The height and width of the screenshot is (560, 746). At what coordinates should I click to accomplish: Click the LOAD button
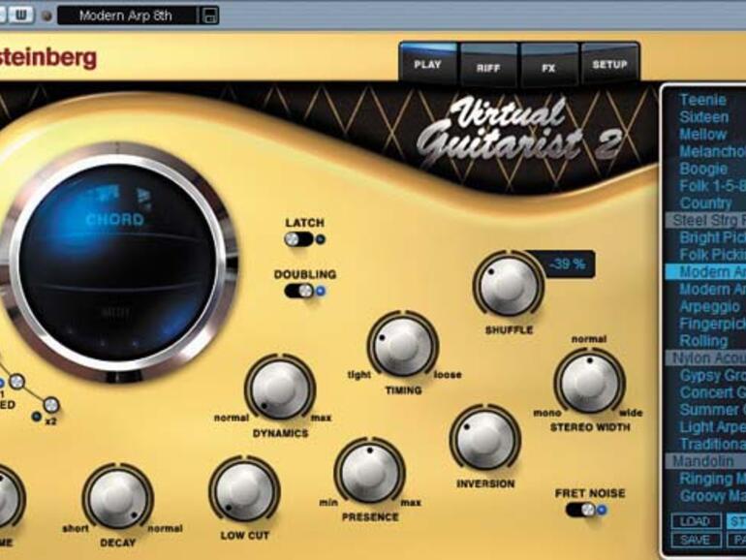[x=696, y=521]
